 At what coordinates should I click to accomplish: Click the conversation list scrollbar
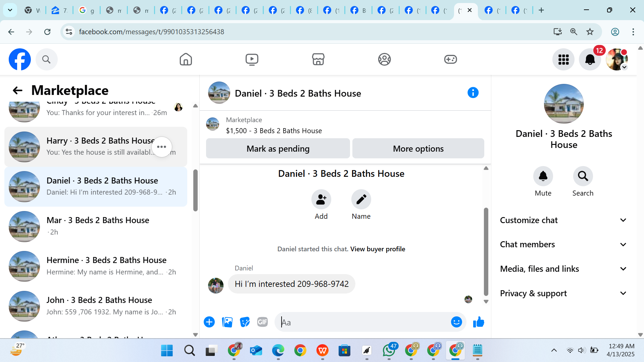tap(195, 190)
